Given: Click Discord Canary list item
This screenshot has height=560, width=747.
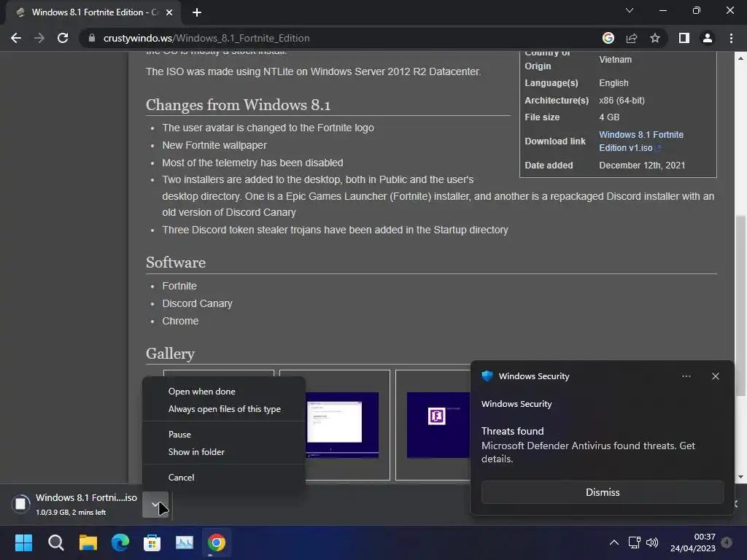Looking at the screenshot, I should (197, 303).
